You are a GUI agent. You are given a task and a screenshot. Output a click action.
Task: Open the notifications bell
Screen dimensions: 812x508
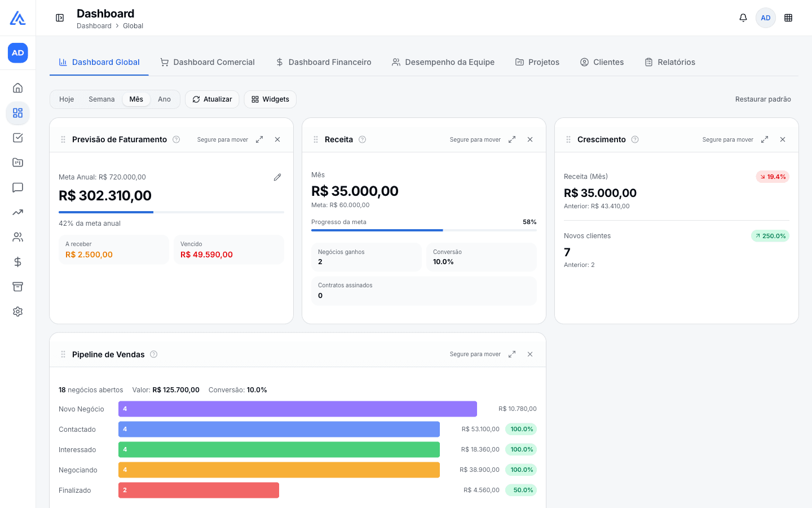coord(743,18)
